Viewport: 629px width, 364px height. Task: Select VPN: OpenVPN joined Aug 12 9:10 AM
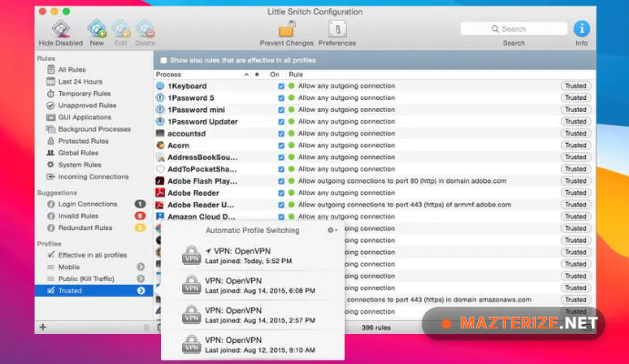pyautogui.click(x=253, y=345)
